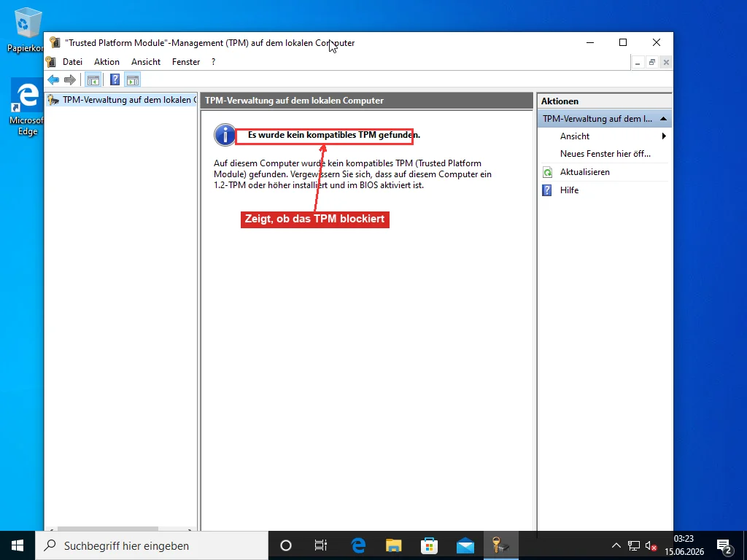Close the inner MDI child window
Screen dimensions: 747x560
click(666, 63)
